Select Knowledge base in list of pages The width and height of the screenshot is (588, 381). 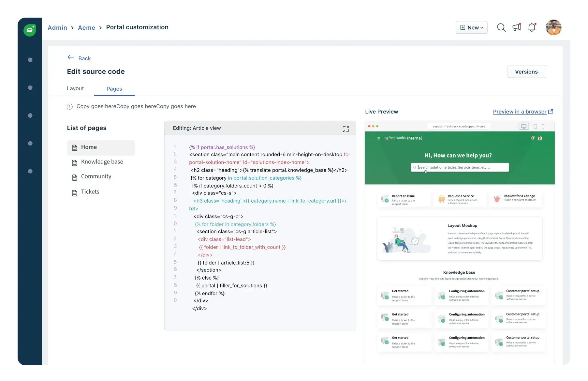coord(102,162)
